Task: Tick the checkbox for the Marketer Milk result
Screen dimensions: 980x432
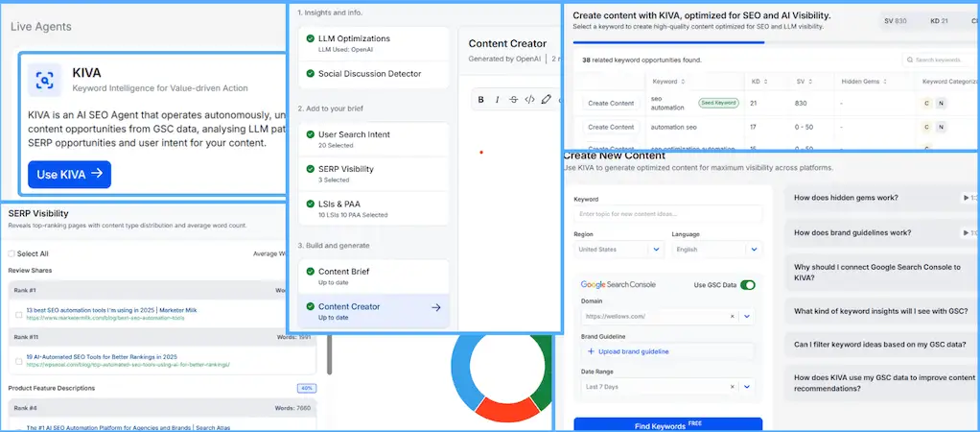Action: click(18, 314)
